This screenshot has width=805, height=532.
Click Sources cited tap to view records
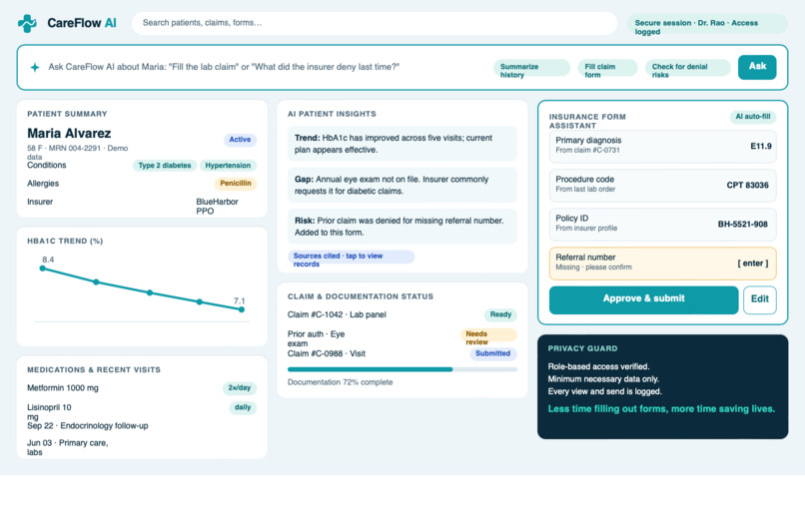coord(351,260)
